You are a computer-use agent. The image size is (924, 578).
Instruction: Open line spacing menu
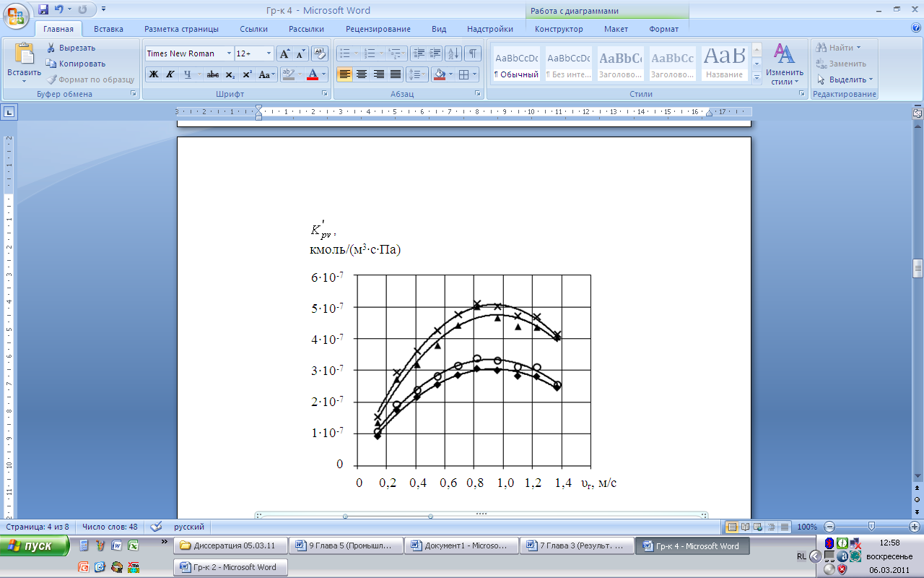(417, 74)
